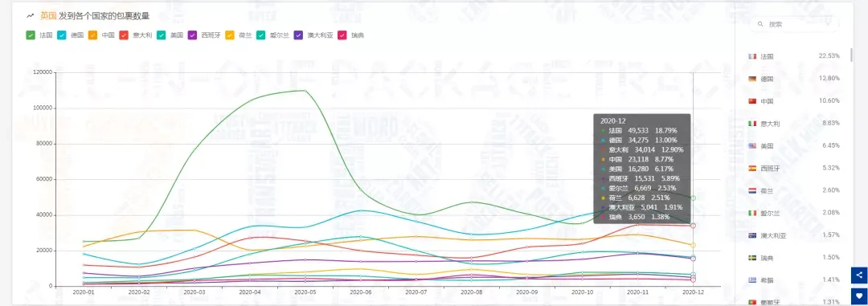Screen dimensions: 868x306
Task: Click the 英国 link in chart title
Action: point(48,16)
